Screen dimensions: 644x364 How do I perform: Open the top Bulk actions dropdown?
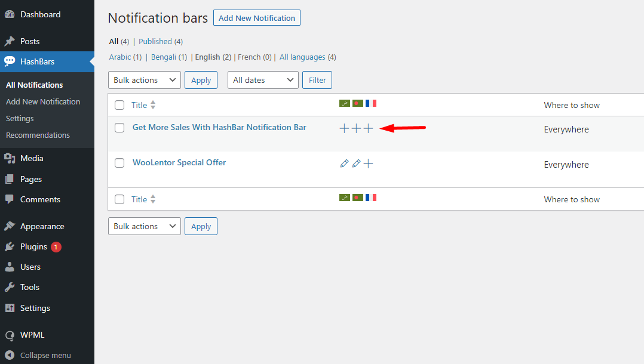pyautogui.click(x=144, y=80)
